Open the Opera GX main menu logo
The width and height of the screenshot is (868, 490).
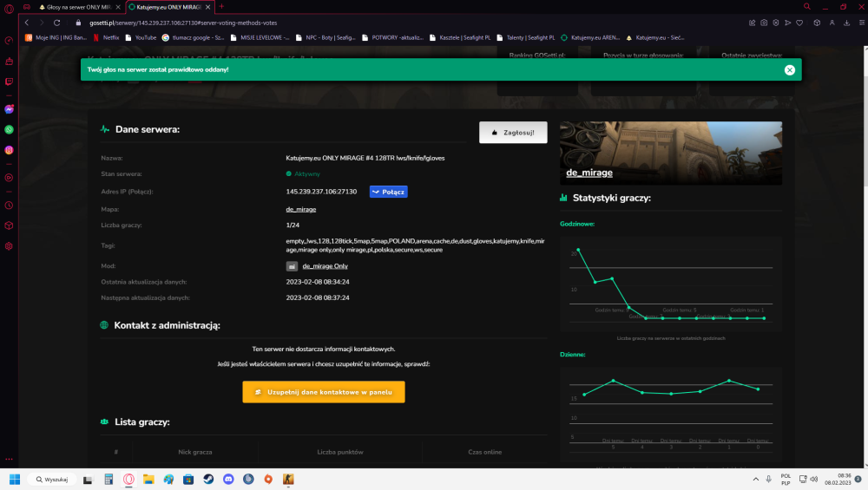(9, 9)
